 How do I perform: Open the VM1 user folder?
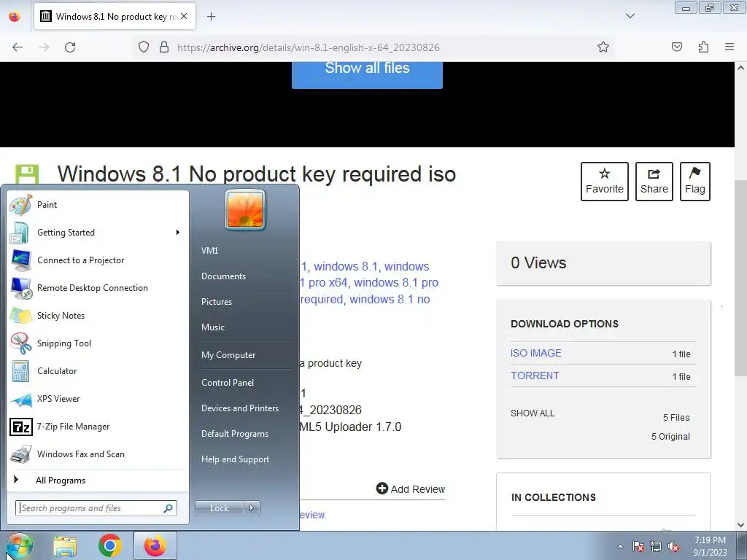(209, 251)
